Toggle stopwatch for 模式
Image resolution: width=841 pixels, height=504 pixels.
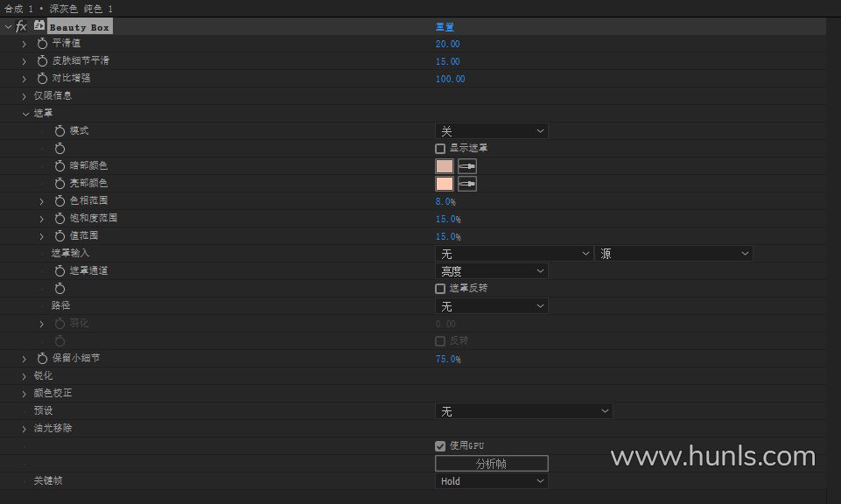60,131
